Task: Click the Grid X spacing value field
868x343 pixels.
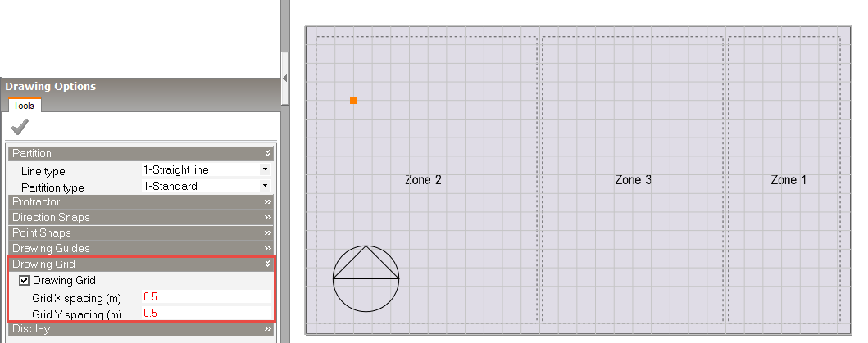Action: click(207, 297)
